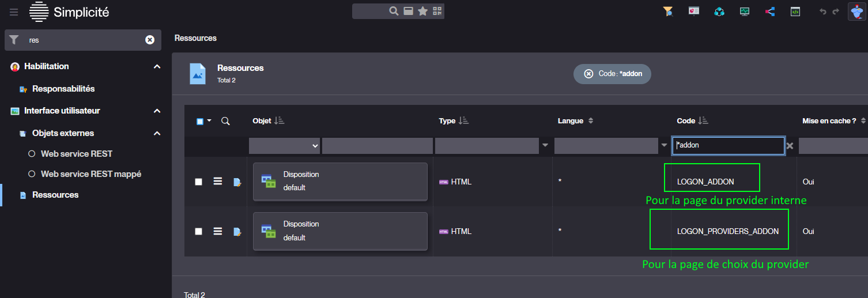Click the red and blue share-nodes header icon
868x298 pixels.
pyautogui.click(x=770, y=12)
